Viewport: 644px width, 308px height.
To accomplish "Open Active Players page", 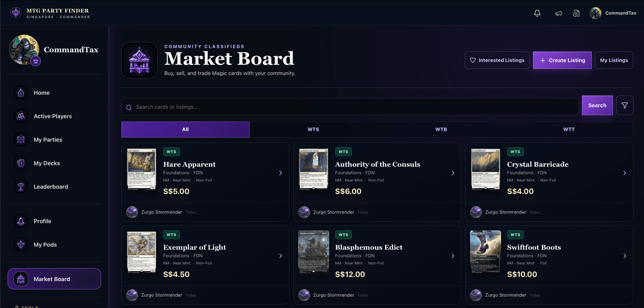I will (54, 116).
